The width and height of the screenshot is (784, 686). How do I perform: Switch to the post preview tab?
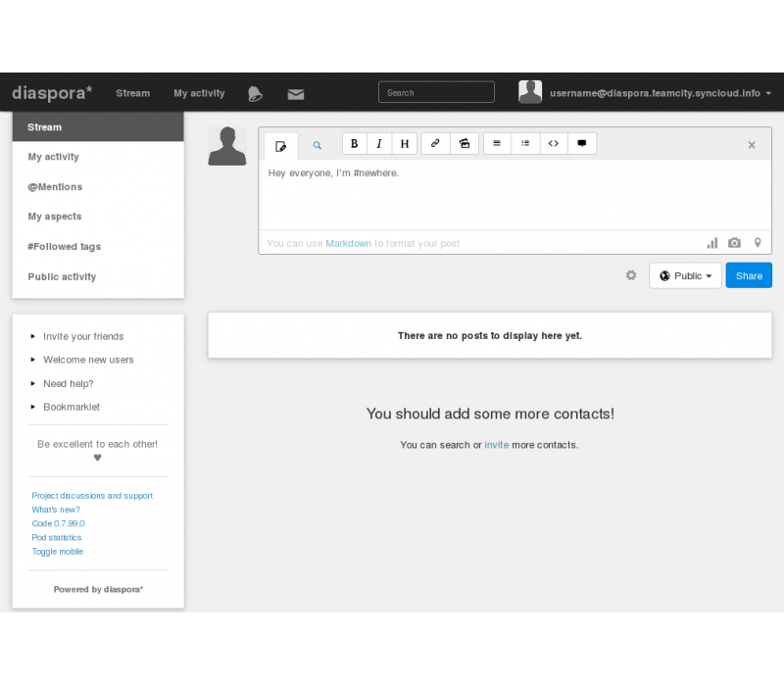pyautogui.click(x=317, y=145)
